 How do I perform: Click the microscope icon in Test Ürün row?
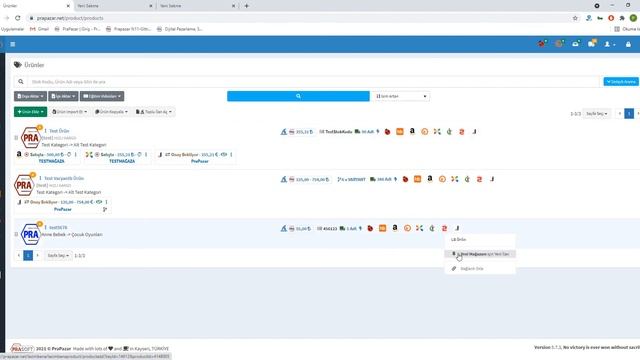(x=284, y=131)
